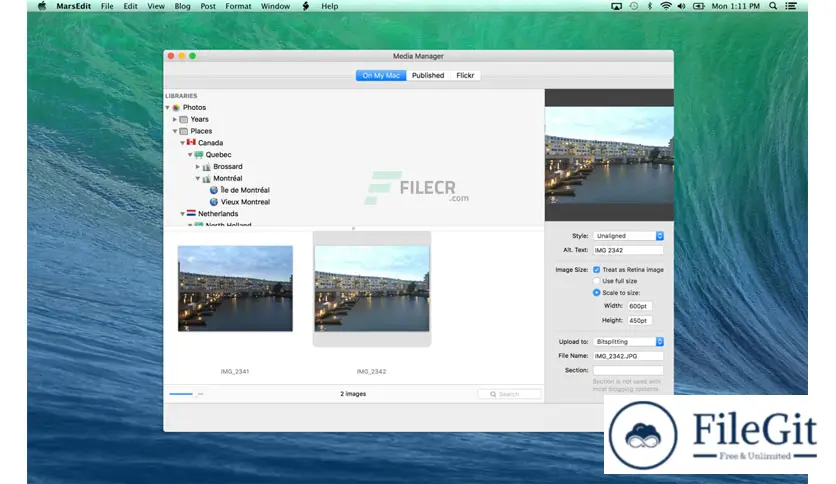Viewport: 836px width, 484px height.
Task: Adjust the thumbnail size slider
Action: [186, 394]
